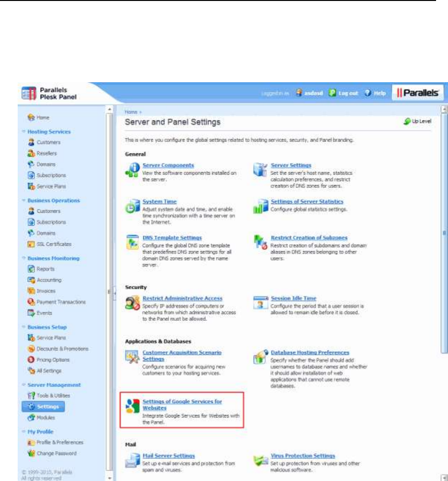Screen dimensions: 448x481
Task: Click the Parallels Plesk Panel logo icon
Action: [x=29, y=93]
